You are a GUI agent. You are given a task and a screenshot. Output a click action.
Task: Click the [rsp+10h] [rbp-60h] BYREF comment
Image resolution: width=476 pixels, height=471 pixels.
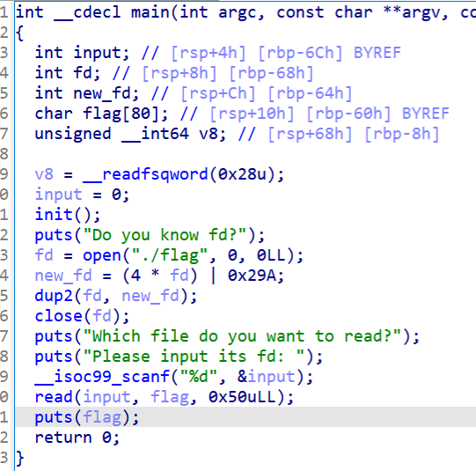coord(329,114)
